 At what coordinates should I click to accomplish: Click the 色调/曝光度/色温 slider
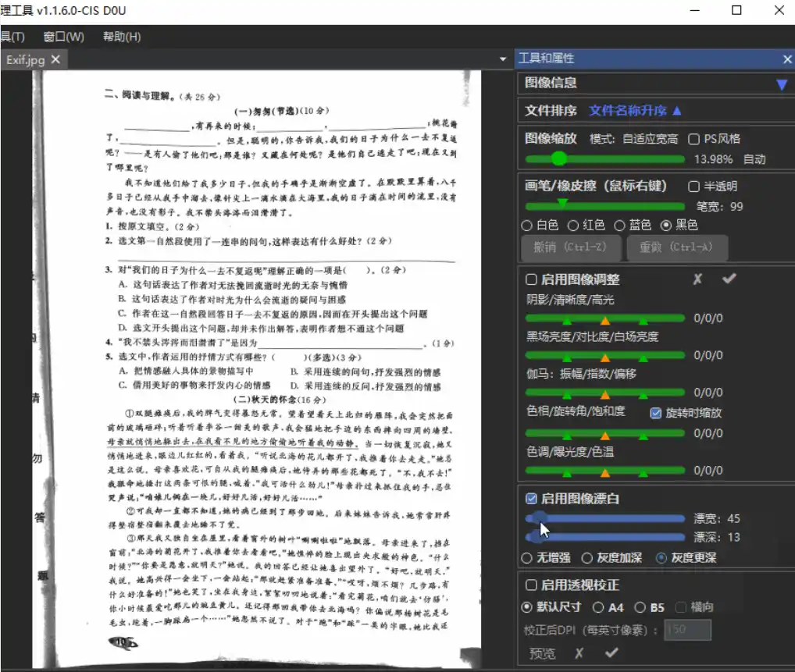pyautogui.click(x=605, y=471)
